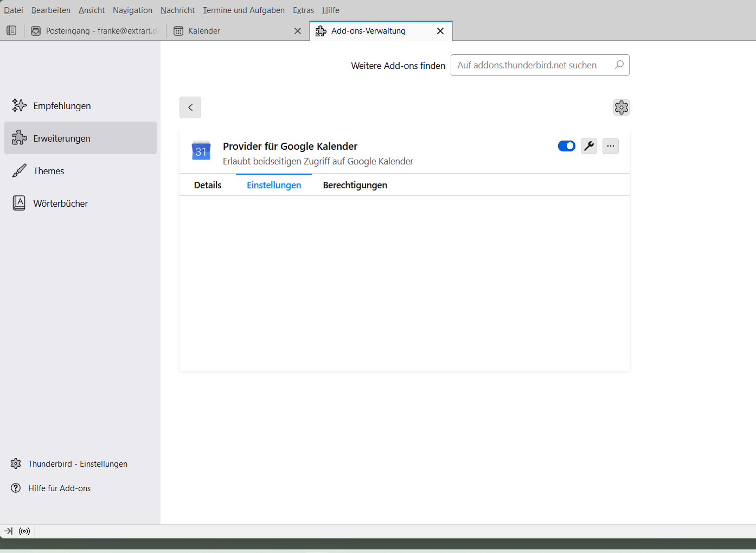Switch to the Details tab
The image size is (756, 553).
[x=208, y=185]
